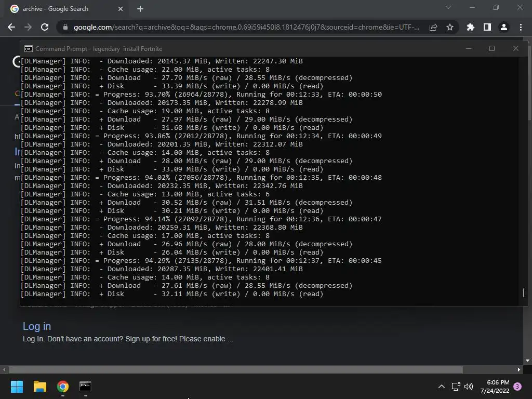Open Chrome extensions puzzle icon
Screen dimensions: 532x399
[470, 27]
